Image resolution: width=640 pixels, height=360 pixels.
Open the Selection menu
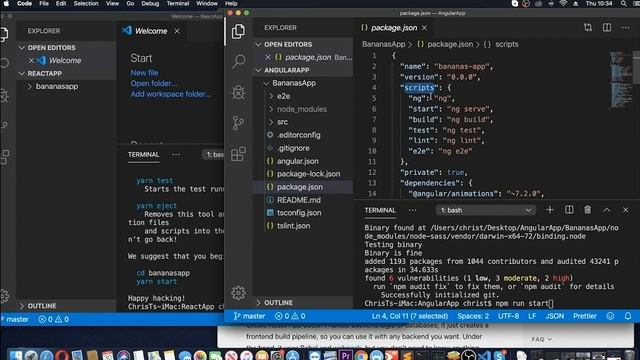coord(86,4)
